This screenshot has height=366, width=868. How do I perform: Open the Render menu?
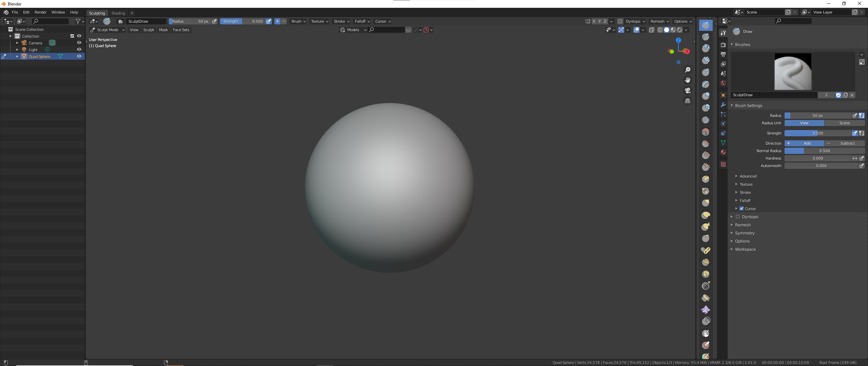[40, 12]
